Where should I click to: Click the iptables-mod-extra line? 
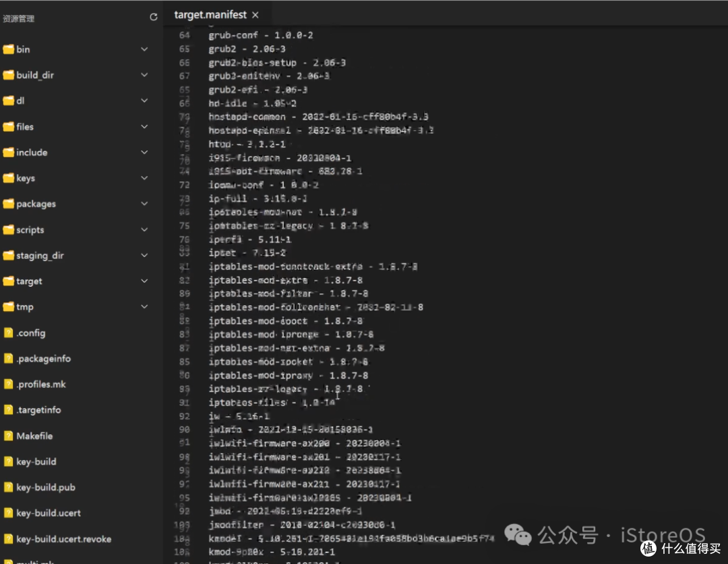(x=286, y=280)
